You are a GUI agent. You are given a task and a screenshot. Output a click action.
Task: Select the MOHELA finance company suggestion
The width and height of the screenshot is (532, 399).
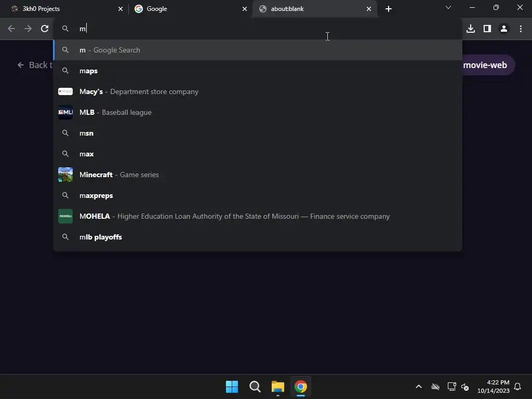(x=258, y=217)
